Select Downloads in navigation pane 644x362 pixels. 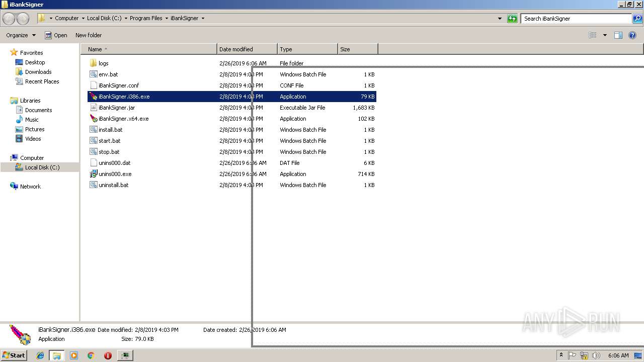point(38,72)
